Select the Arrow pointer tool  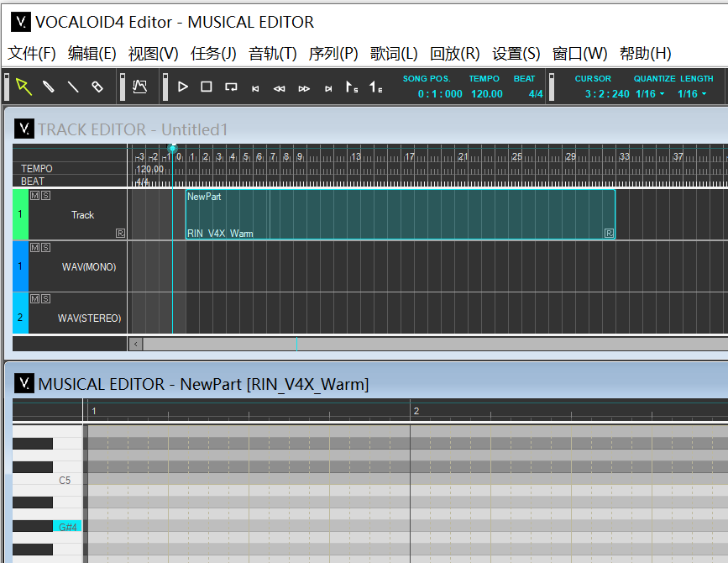coord(24,87)
